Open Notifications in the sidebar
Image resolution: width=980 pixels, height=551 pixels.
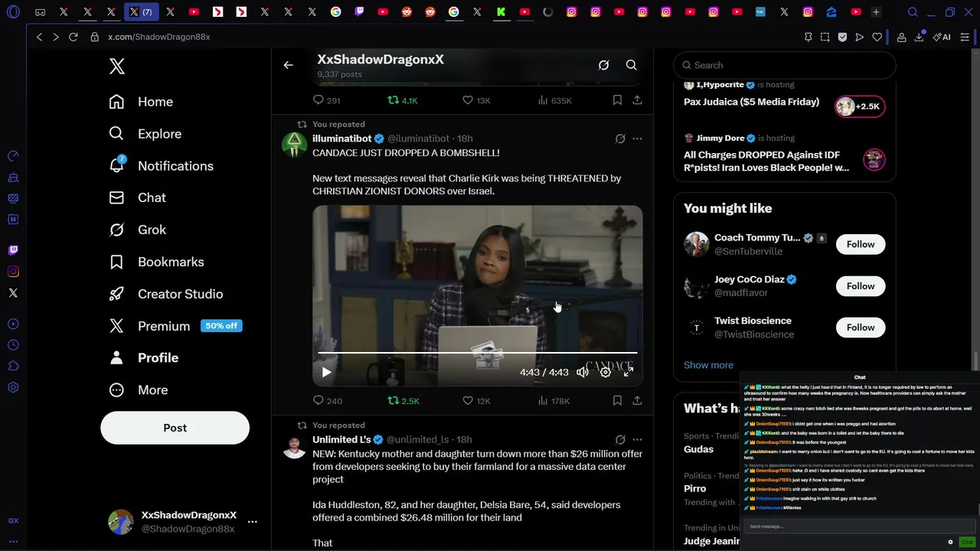(162, 166)
